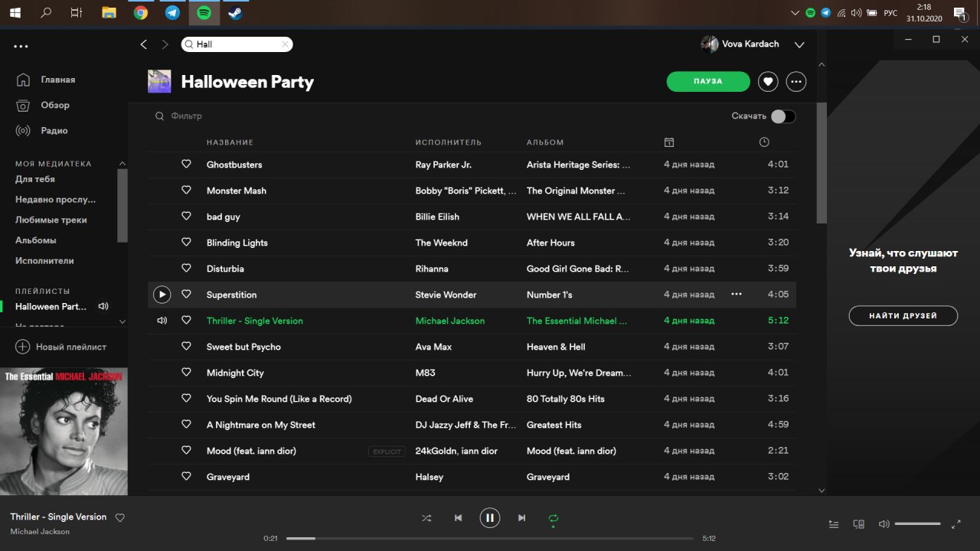Open Telegram from the Windows taskbar
The width and height of the screenshot is (980, 551).
pos(172,13)
